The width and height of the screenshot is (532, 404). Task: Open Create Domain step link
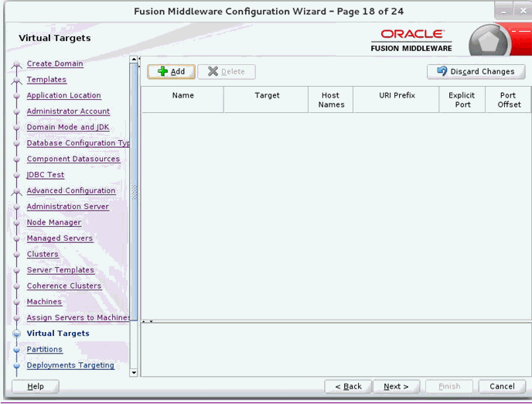[55, 63]
